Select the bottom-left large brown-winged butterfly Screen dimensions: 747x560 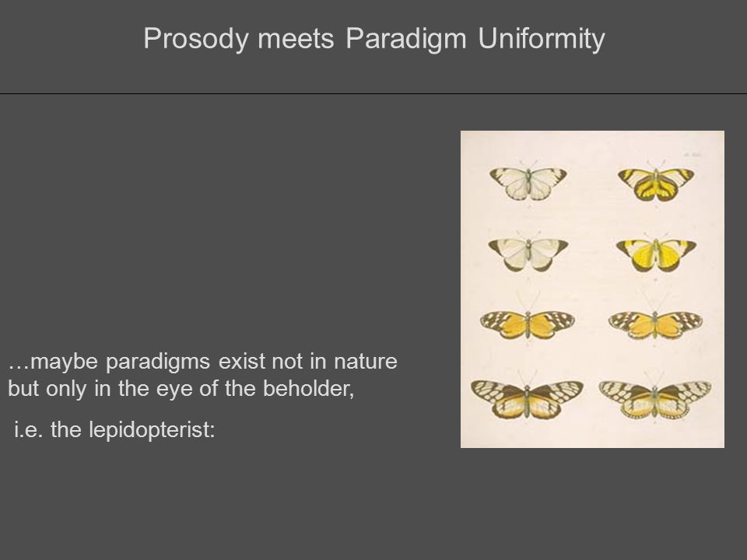point(527,397)
